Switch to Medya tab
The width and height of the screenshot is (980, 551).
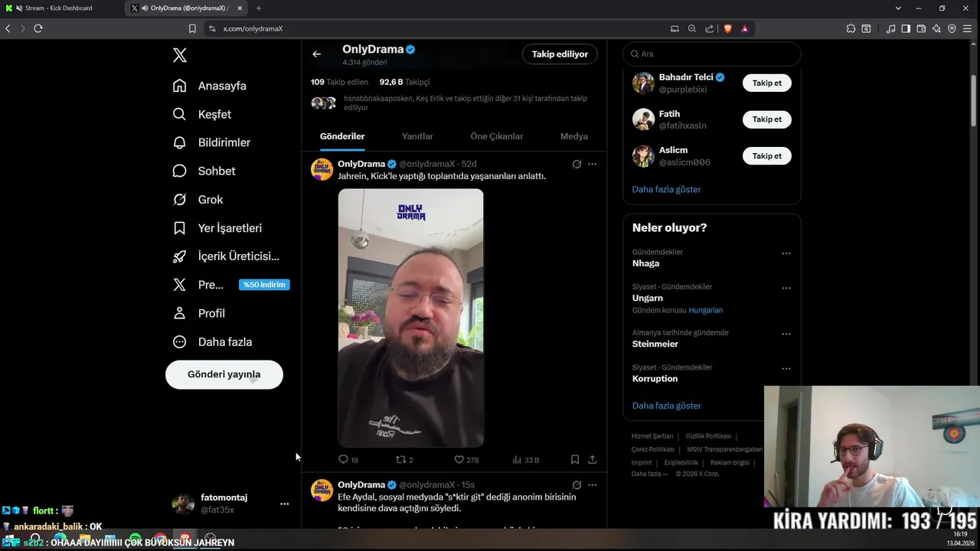tap(574, 136)
